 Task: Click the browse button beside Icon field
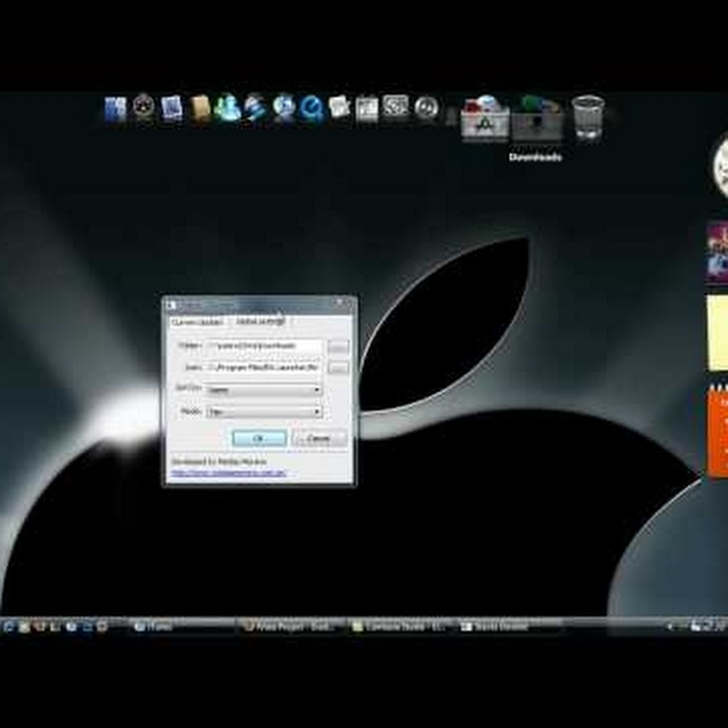tap(338, 368)
